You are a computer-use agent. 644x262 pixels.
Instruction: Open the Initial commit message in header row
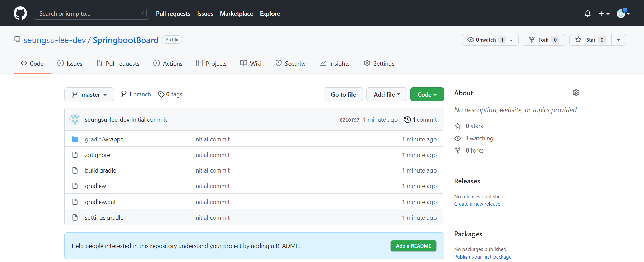(149, 120)
